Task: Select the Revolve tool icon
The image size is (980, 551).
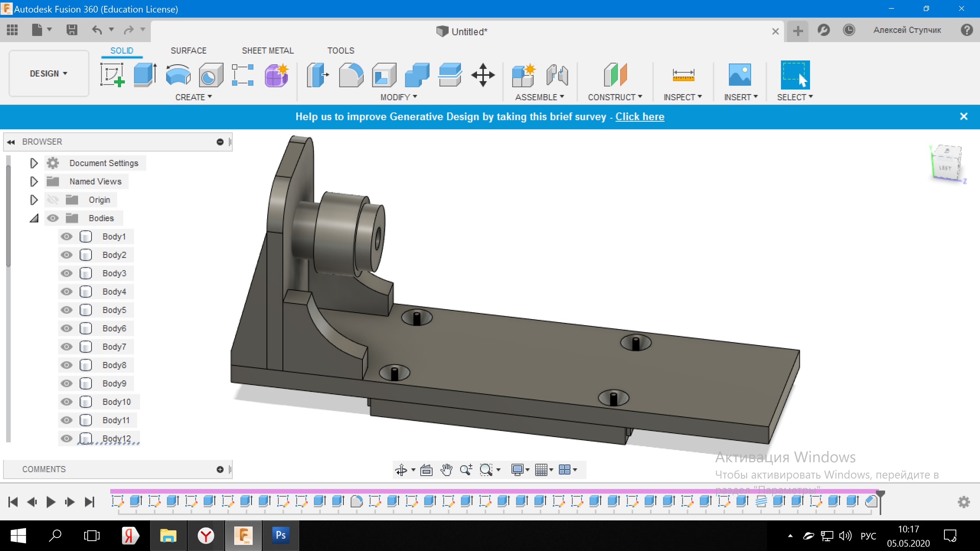Action: pos(178,75)
